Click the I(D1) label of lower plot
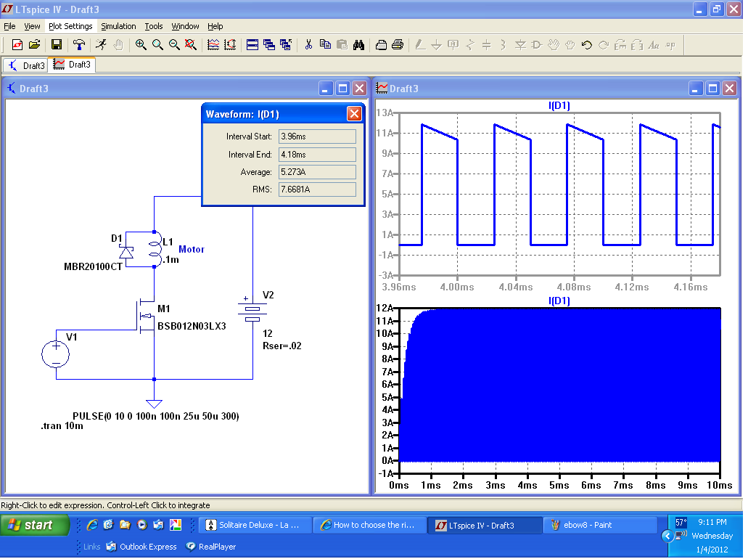This screenshot has width=756, height=559. (559, 301)
